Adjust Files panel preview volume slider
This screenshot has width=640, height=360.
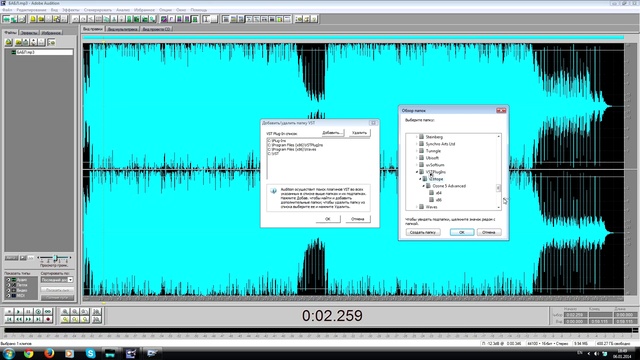coord(55,258)
